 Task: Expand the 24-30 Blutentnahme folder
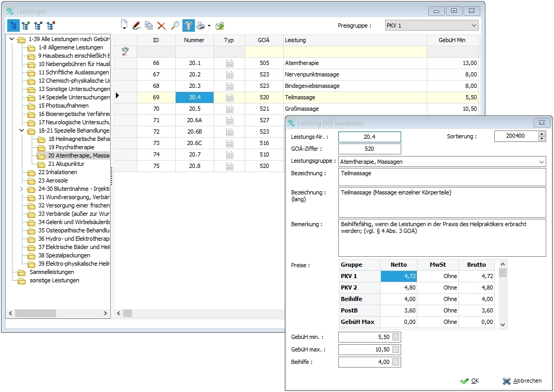21,189
